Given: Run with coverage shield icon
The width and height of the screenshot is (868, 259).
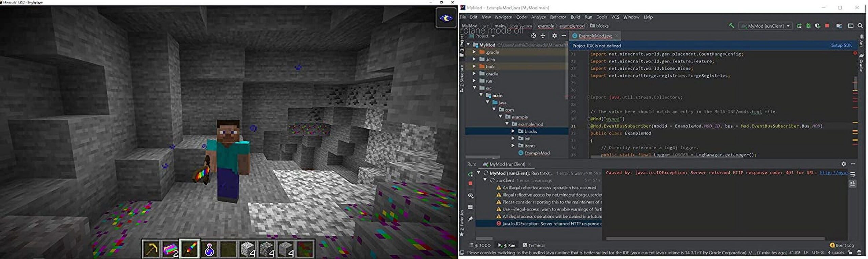Looking at the screenshot, I should pyautogui.click(x=817, y=26).
